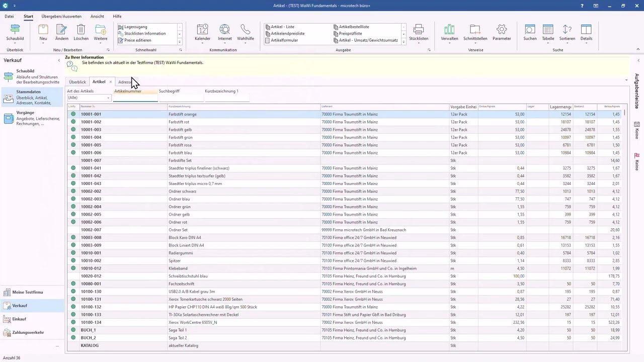Open Stücklisten print button
This screenshot has width=644, height=362.
[419, 33]
